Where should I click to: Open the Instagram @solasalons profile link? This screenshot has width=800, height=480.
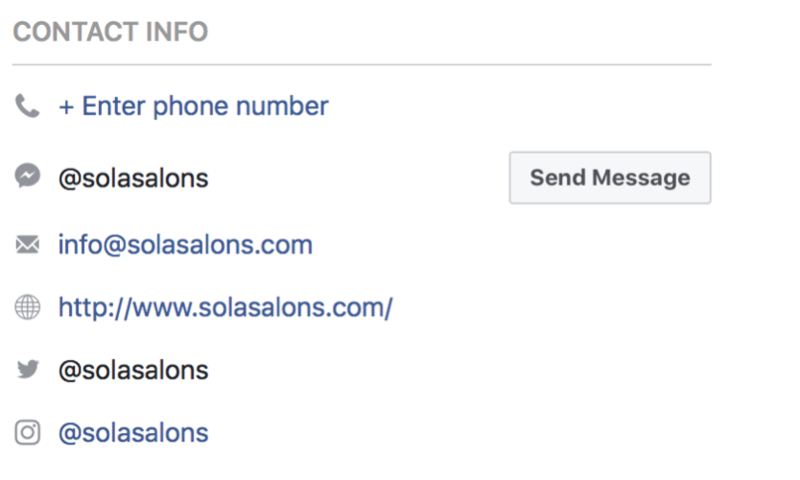tap(133, 433)
